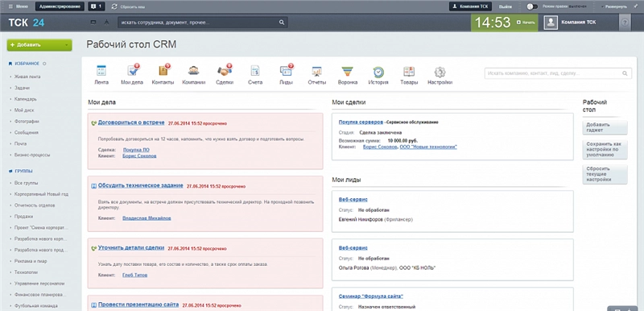Click the 14:53 time tracker clock
Image resolution: width=644 pixels, height=311 pixels.
tap(493, 23)
